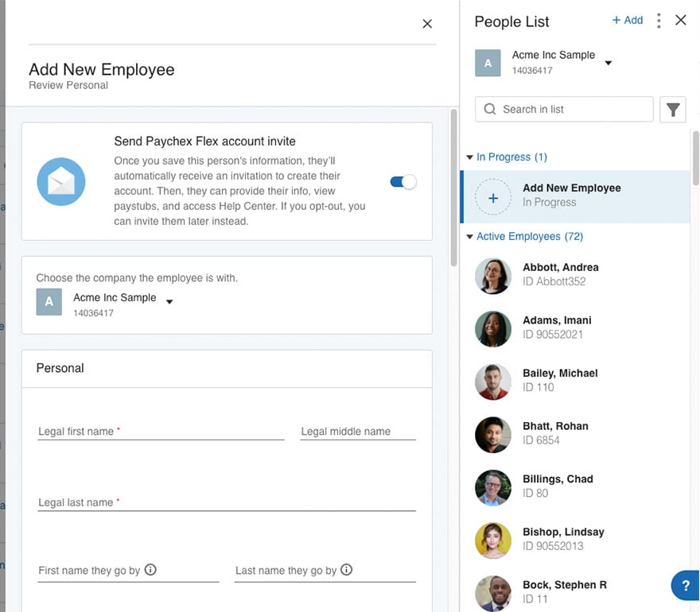700x612 pixels.
Task: Click the Send Paychex Flex account invite heading
Action: (x=205, y=141)
